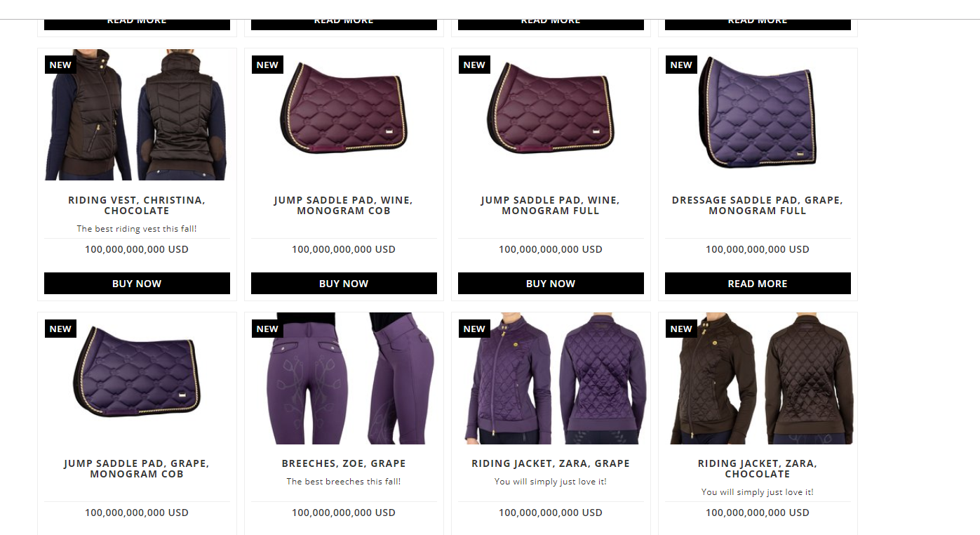Follow the Riding Jacket, Zara, Grape title link

551,463
